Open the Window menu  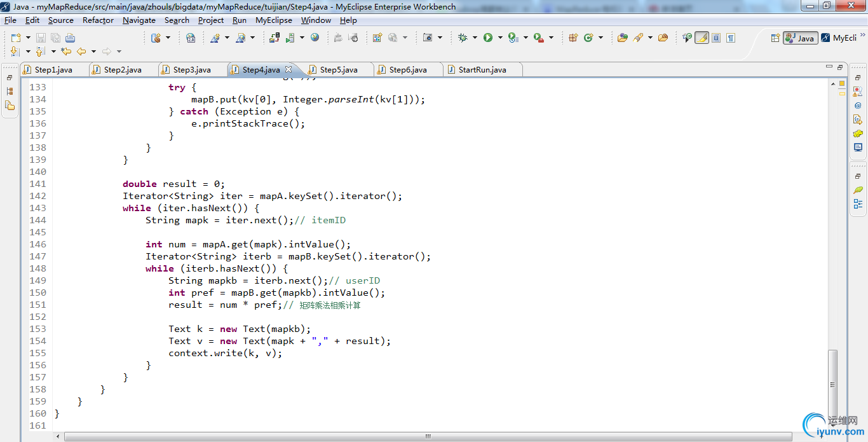coord(316,20)
